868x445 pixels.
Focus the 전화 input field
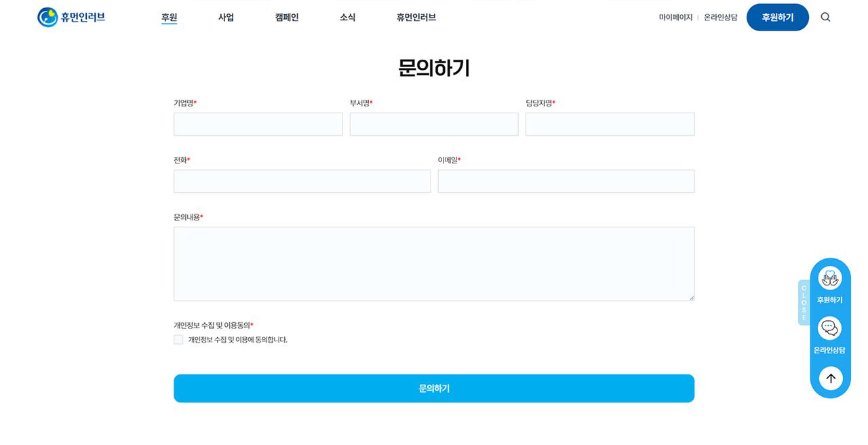pyautogui.click(x=302, y=181)
